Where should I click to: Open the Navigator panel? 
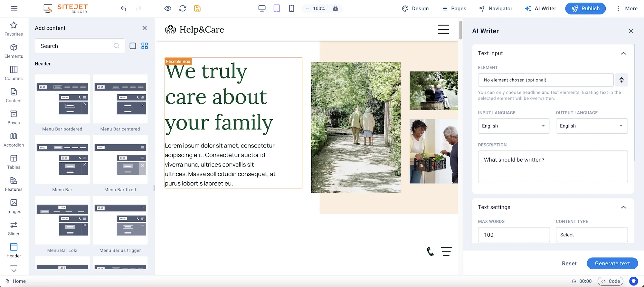coord(496,8)
